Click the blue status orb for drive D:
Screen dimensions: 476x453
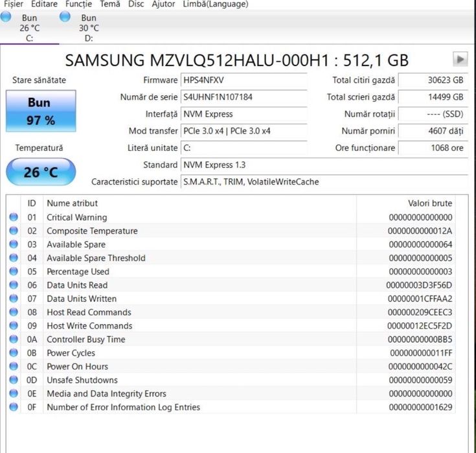(x=65, y=17)
